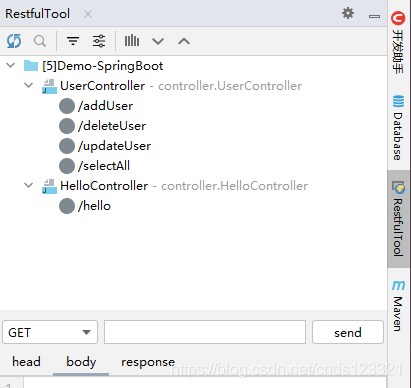
Task: Click the UserController class icon
Action: coord(49,86)
